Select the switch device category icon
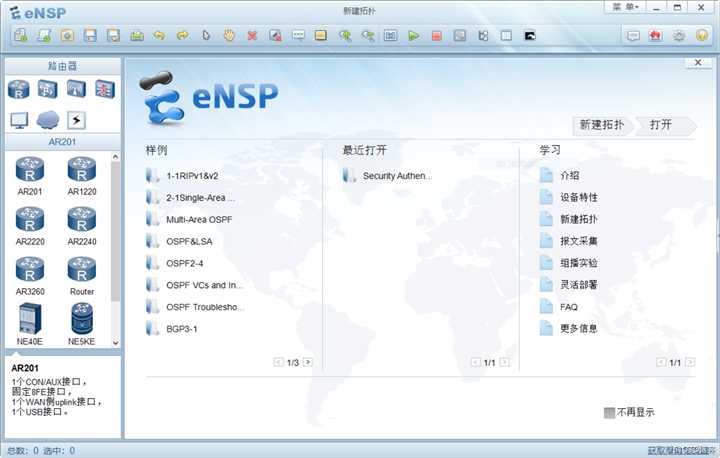The width and height of the screenshot is (720, 458). point(47,89)
